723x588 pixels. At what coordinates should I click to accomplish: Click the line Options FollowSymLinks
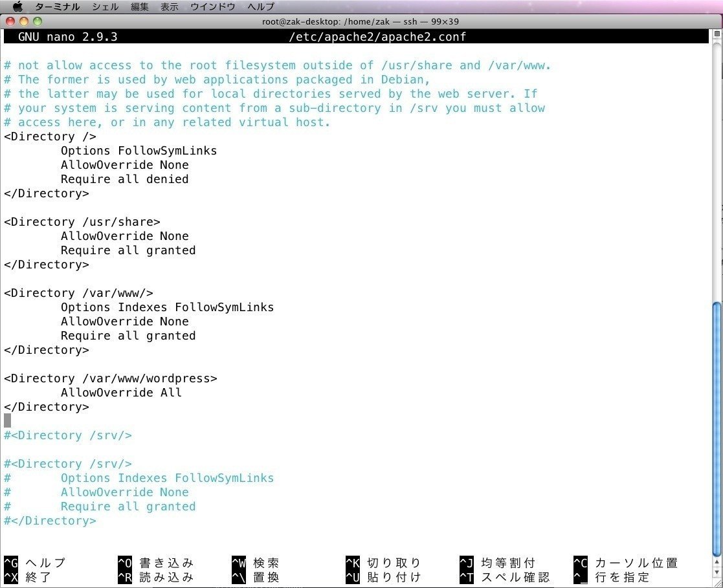click(139, 151)
